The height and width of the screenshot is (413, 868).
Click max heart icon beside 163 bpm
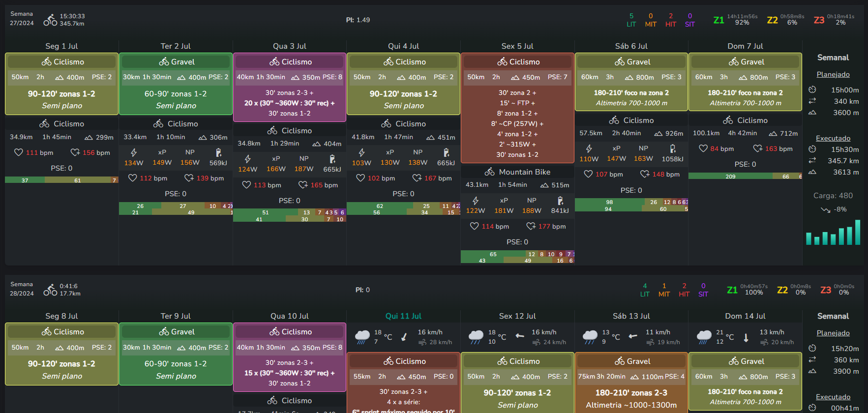[x=758, y=148]
